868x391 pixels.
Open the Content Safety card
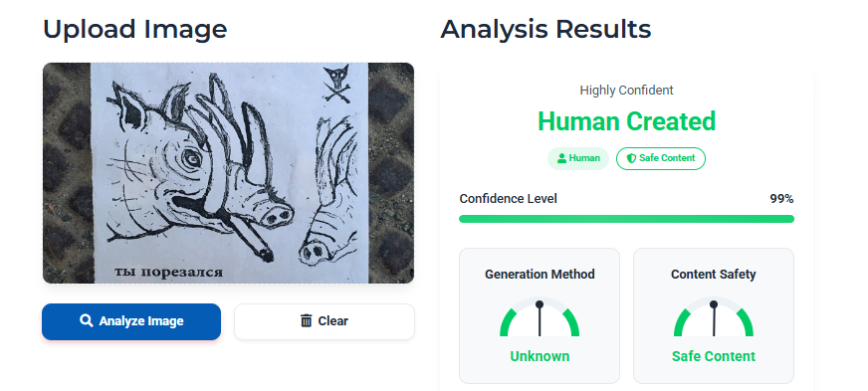click(x=714, y=315)
